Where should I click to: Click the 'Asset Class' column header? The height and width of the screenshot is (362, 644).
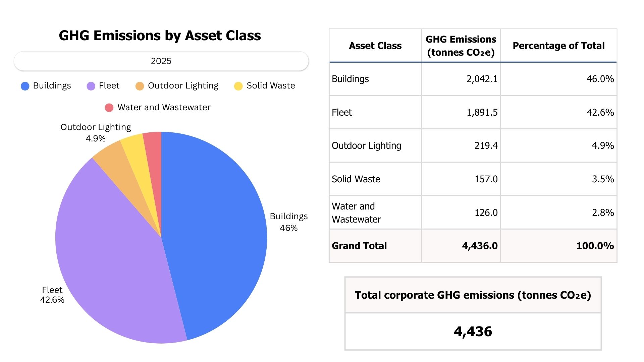pos(375,46)
